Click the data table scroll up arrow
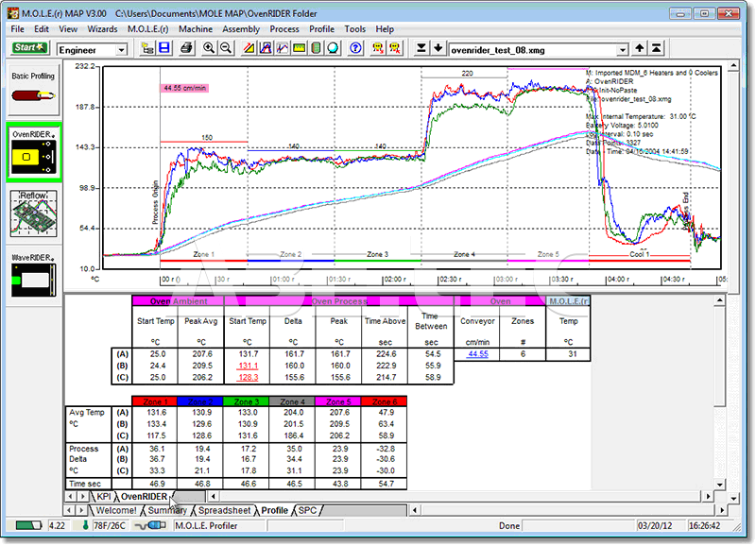The height and width of the screenshot is (546, 756). [x=720, y=300]
